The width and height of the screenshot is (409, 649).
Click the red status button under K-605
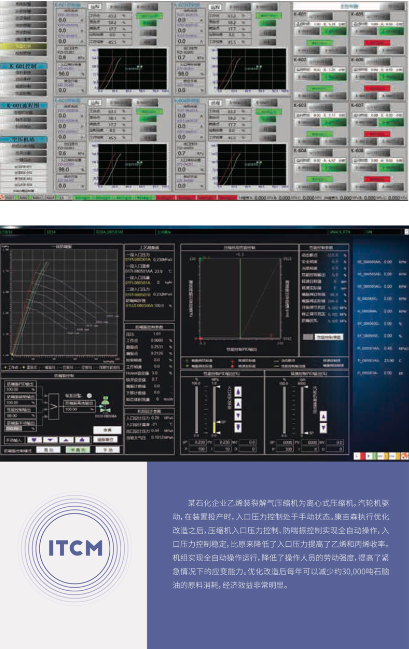[x=377, y=43]
